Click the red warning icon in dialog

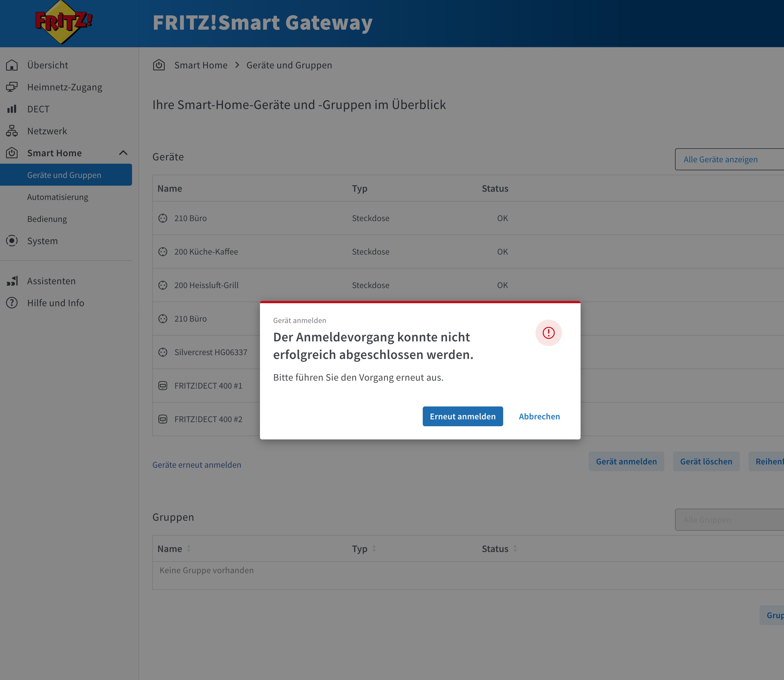[548, 333]
